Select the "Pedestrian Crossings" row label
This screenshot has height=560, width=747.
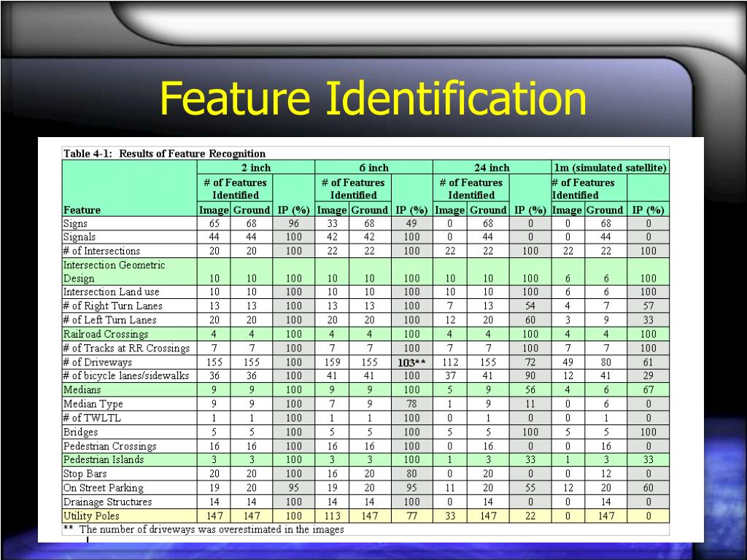click(x=109, y=446)
